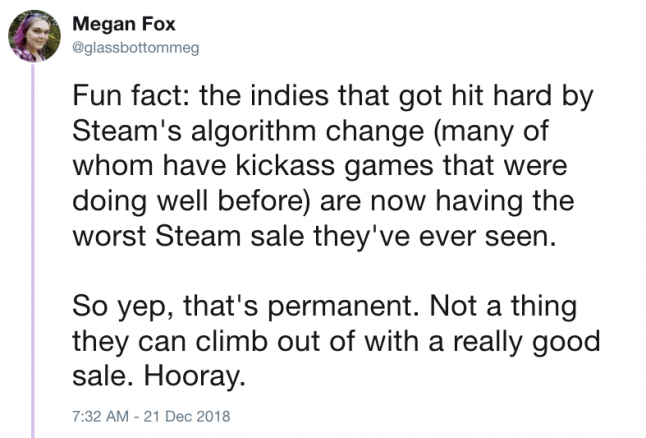The height and width of the screenshot is (438, 646).
Task: Click the @glassbottommeg handle
Action: tap(128, 46)
